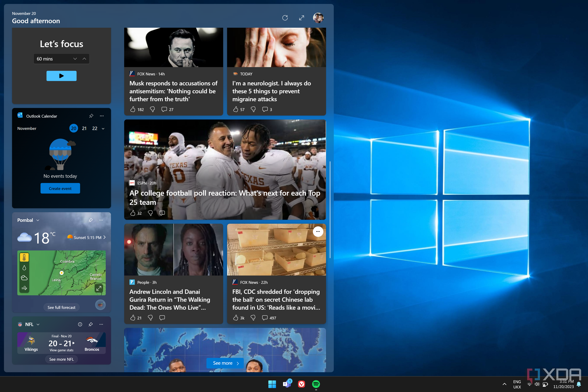
Task: Select temperature map layer icon
Action: pos(24,257)
